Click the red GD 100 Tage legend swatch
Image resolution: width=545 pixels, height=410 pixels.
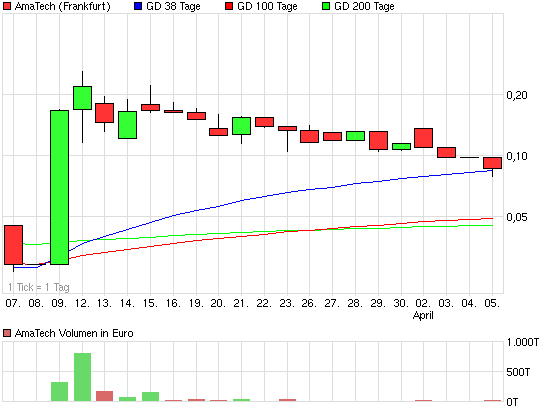click(229, 6)
